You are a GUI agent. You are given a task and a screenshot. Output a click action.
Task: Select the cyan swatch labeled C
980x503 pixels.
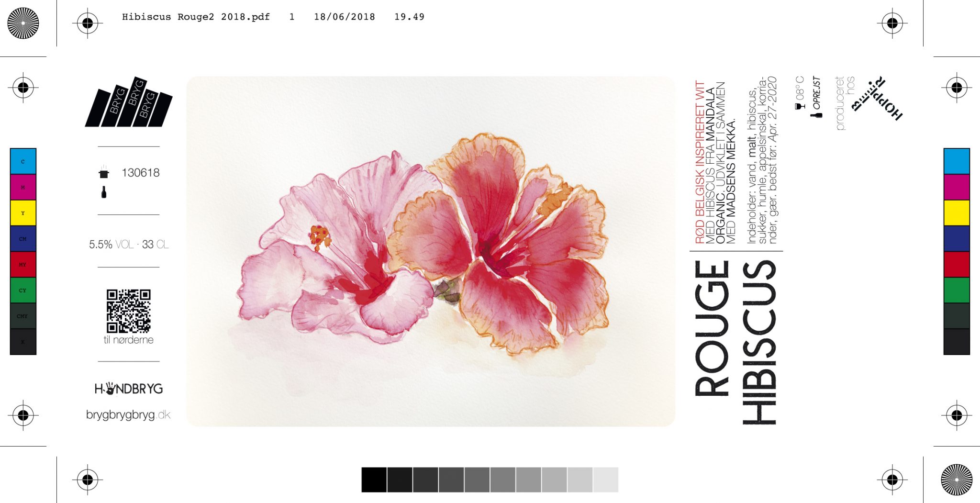[x=23, y=161]
